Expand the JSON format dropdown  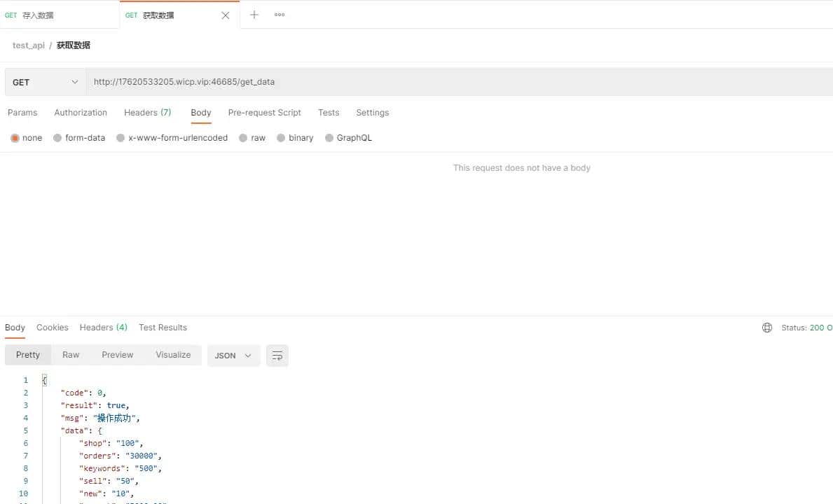(x=233, y=356)
